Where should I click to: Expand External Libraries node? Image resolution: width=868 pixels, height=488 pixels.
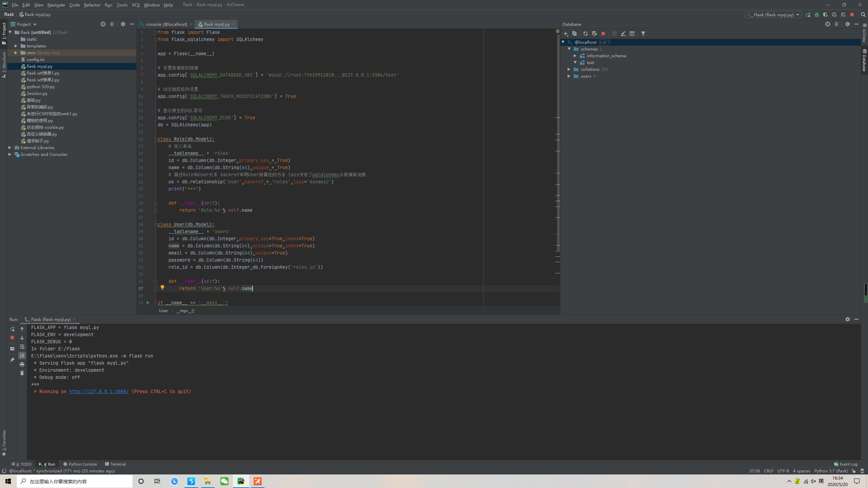click(10, 147)
